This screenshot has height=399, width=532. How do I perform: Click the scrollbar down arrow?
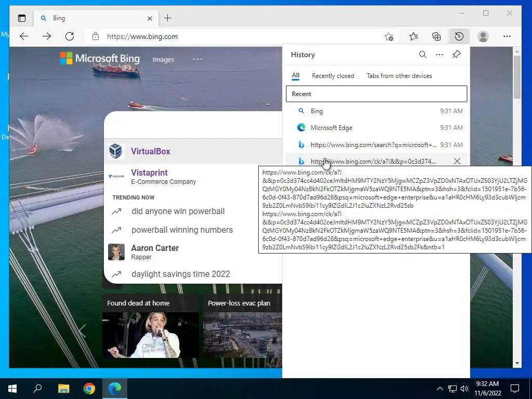click(x=517, y=363)
